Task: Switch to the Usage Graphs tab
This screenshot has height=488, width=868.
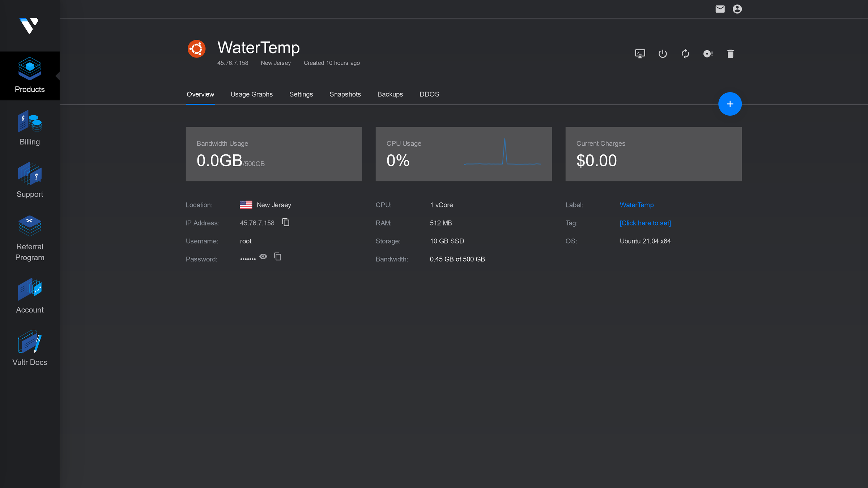Action: point(251,94)
